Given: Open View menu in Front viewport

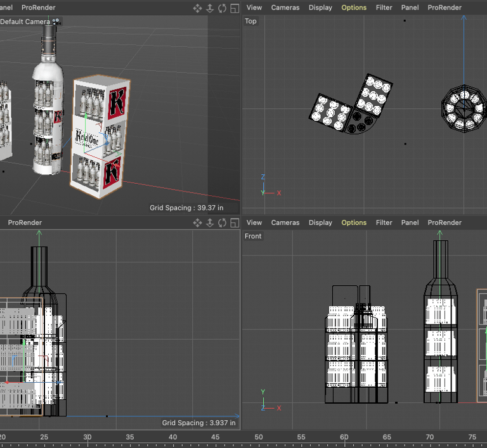Looking at the screenshot, I should click(x=254, y=222).
